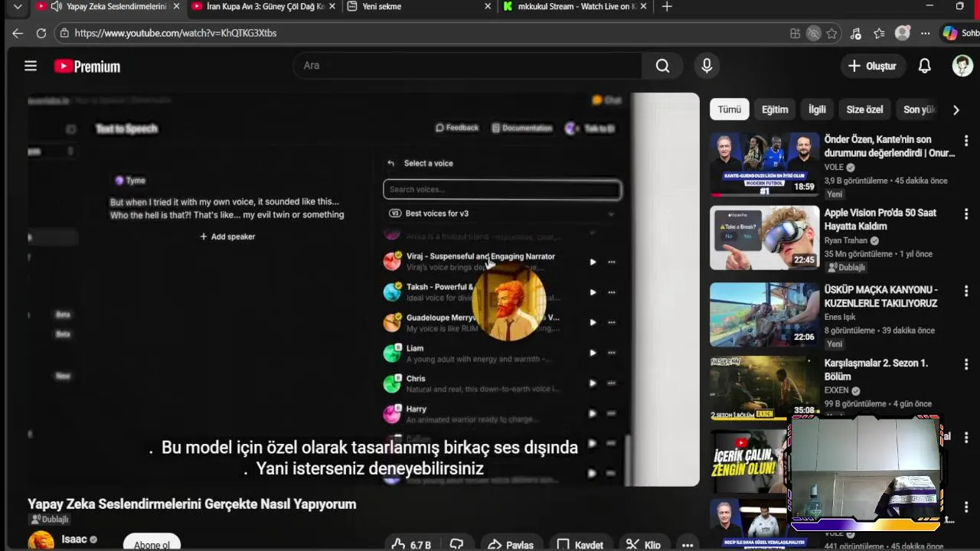The width and height of the screenshot is (980, 551).
Task: Submit search with magnifier button
Action: coord(662,66)
